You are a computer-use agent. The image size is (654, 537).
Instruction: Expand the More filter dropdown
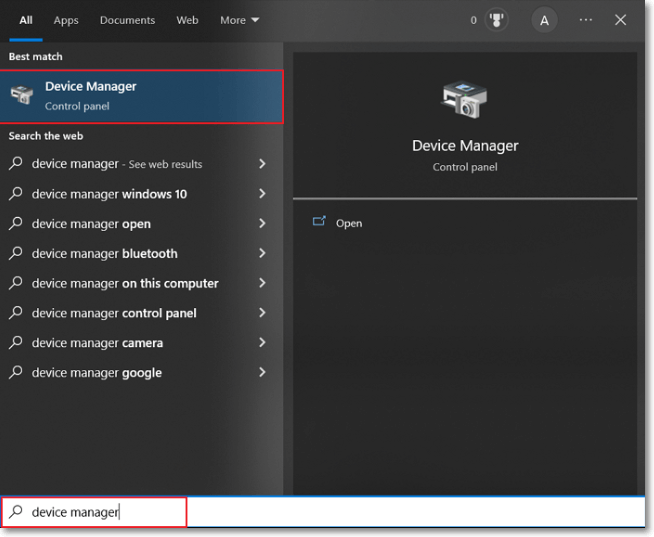point(239,20)
